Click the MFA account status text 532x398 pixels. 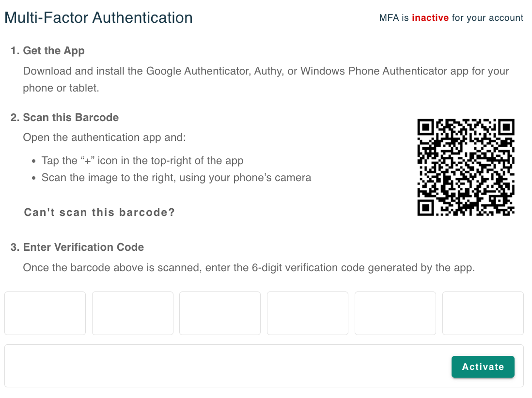[451, 18]
